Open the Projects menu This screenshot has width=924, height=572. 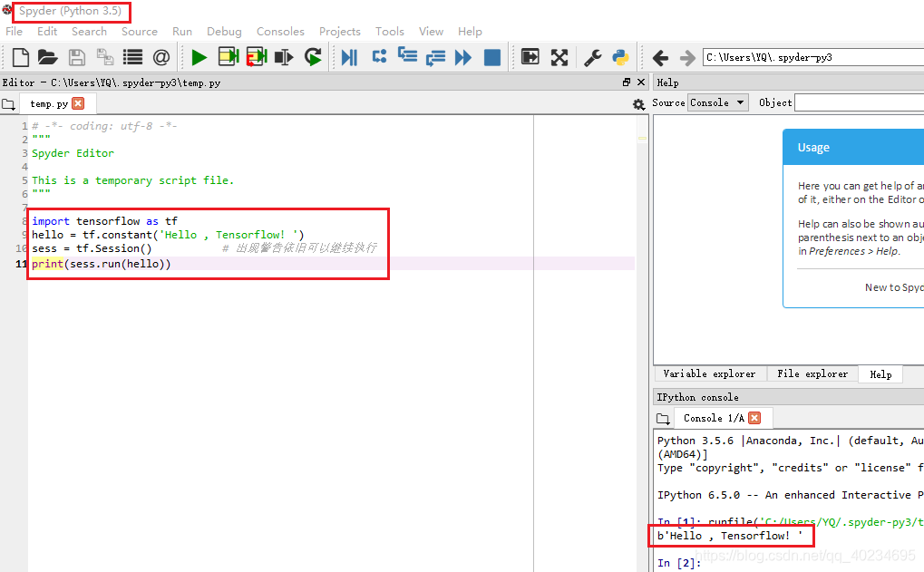(x=339, y=31)
